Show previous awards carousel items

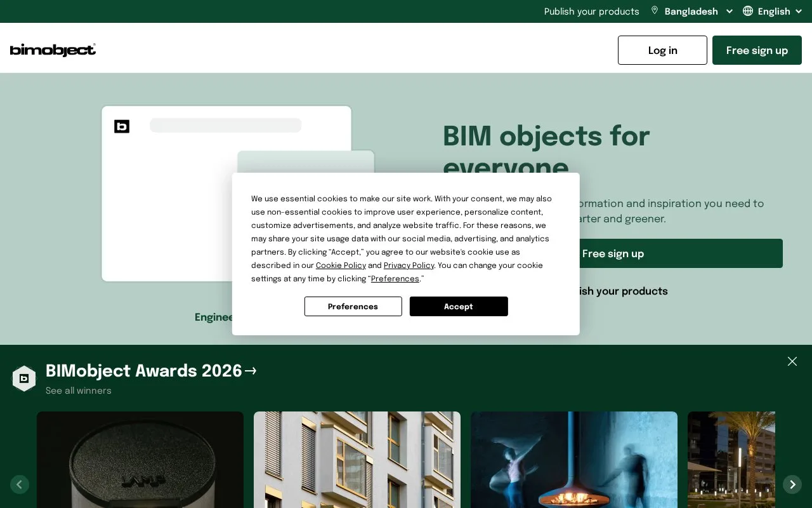(20, 485)
